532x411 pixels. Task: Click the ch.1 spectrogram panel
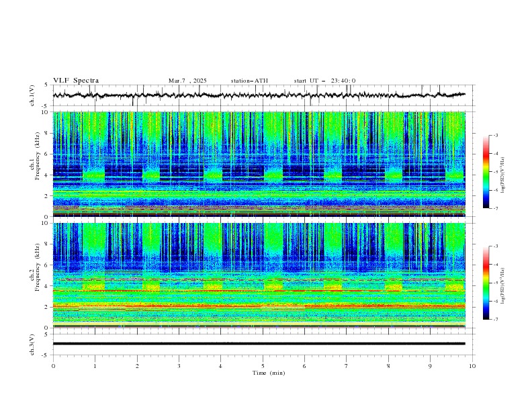[x=259, y=164]
